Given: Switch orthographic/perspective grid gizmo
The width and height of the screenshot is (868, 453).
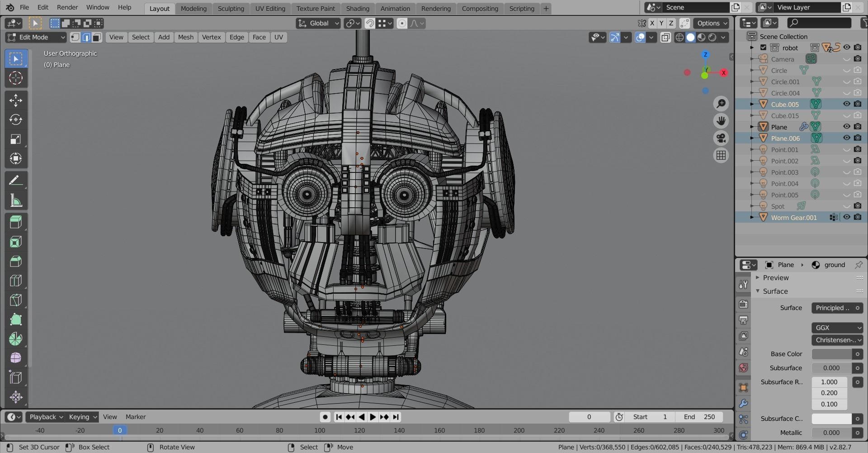Looking at the screenshot, I should pyautogui.click(x=721, y=155).
